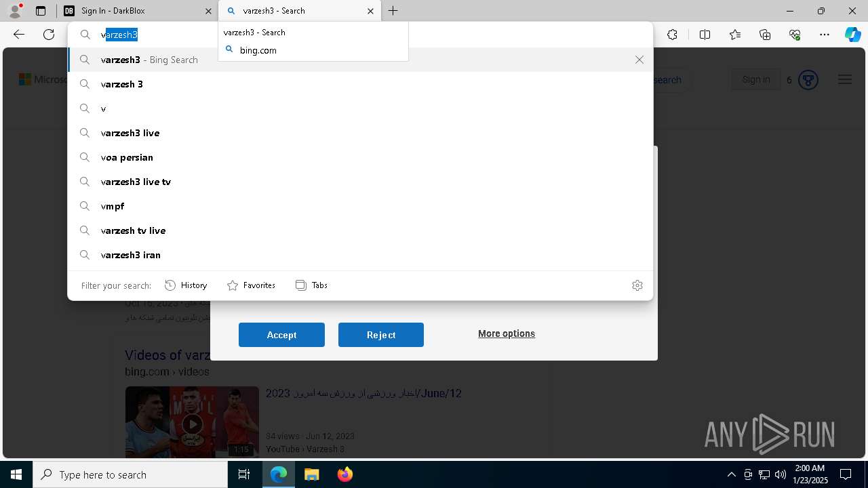Select the varzesh3 - Search tab
The height and width of the screenshot is (488, 868).
coord(298,11)
